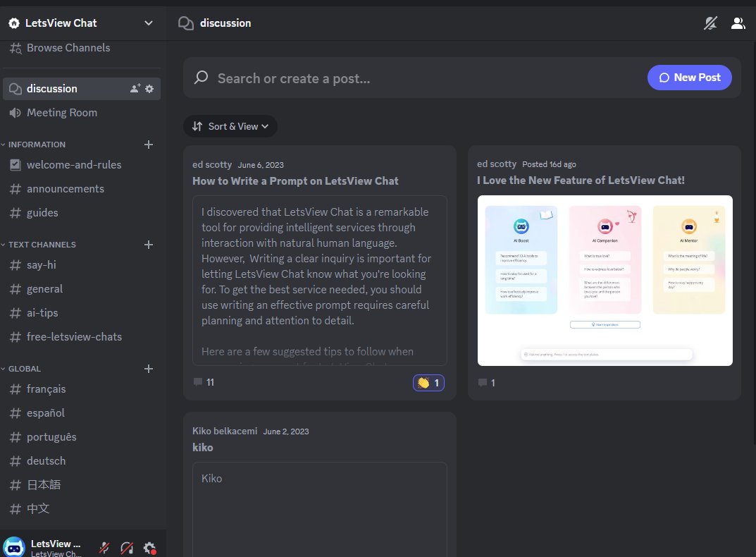Click the server badge icon beside LetsView Chat
This screenshot has width=756, height=557.
point(14,23)
